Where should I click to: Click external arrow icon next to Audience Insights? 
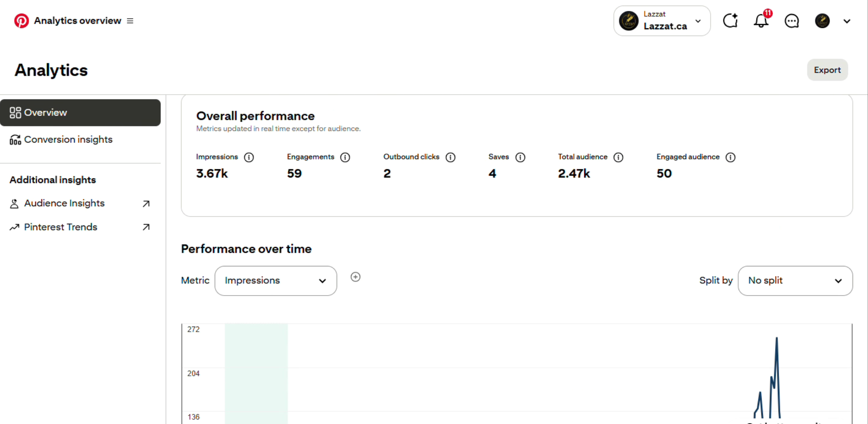[x=146, y=204]
